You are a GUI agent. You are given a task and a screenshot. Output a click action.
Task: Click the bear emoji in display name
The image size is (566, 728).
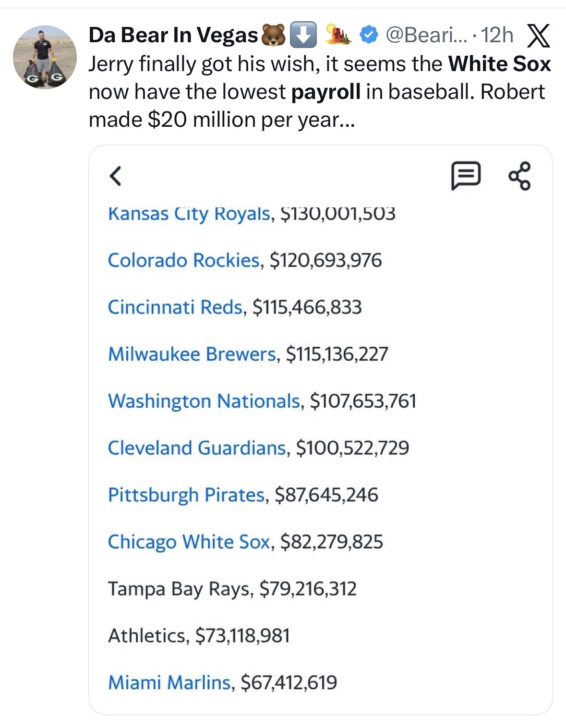[x=274, y=36]
